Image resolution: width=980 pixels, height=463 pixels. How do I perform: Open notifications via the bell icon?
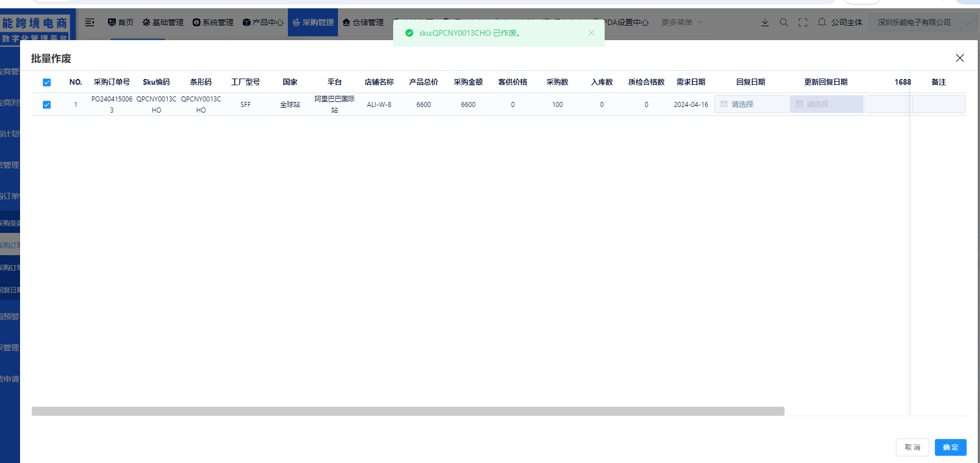[822, 22]
